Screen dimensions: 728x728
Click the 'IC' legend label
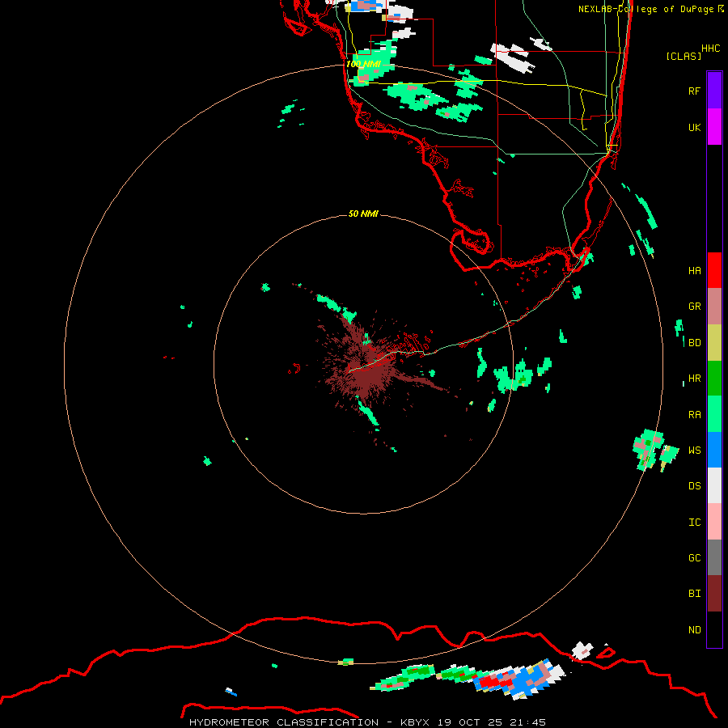pos(694,523)
